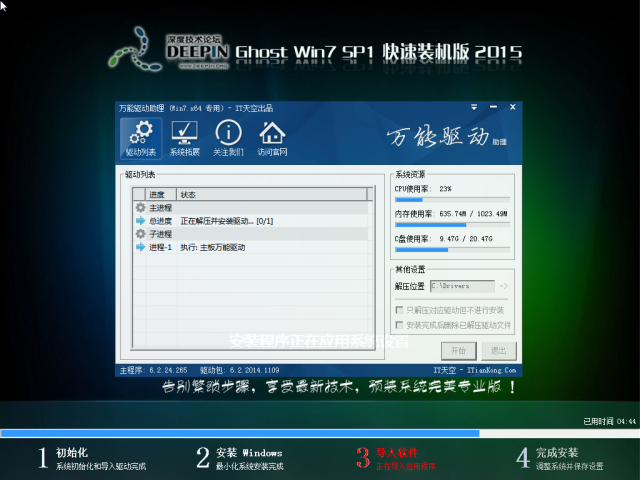Click step 2 安装 Windows label
640x480 pixels.
(x=249, y=453)
